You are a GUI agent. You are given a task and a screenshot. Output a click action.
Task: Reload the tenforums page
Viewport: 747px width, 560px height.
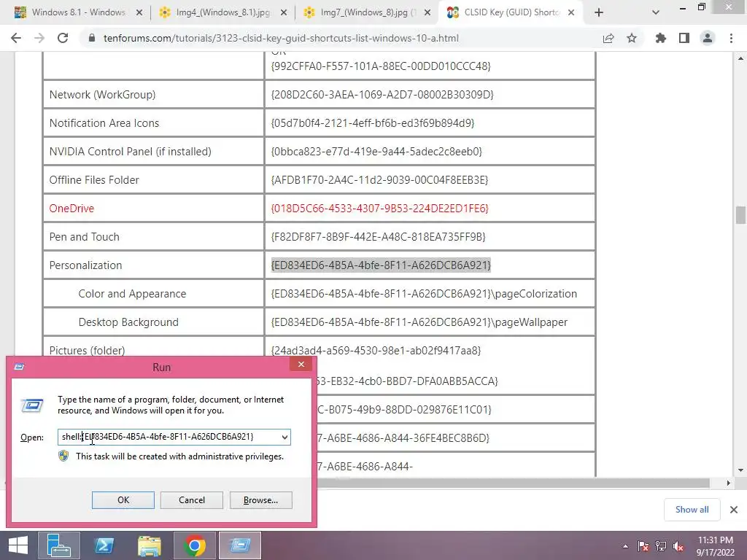63,38
